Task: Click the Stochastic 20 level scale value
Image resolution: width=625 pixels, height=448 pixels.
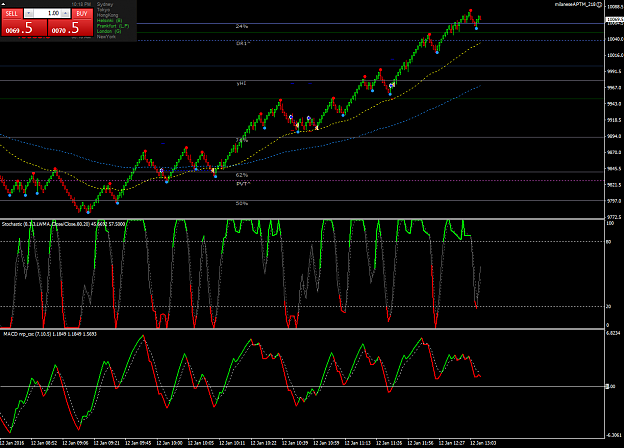Action: 609,307
